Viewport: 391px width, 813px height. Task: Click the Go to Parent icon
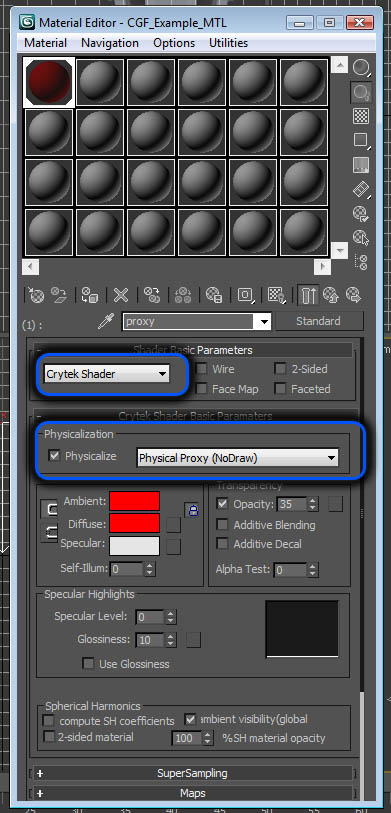click(330, 296)
